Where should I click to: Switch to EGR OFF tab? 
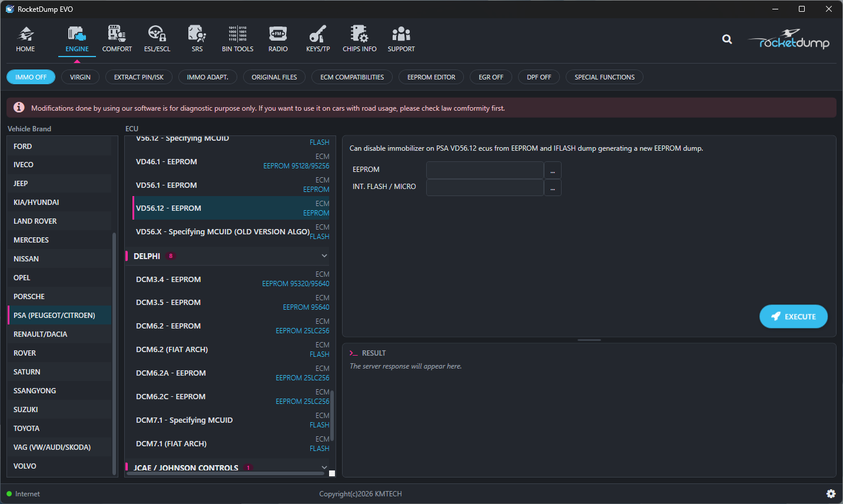491,77
